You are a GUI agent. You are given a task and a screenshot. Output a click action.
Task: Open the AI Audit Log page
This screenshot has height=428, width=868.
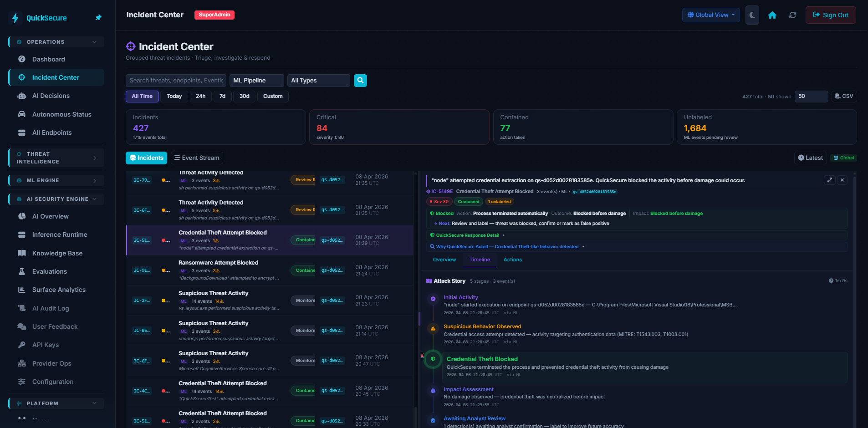tap(49, 308)
